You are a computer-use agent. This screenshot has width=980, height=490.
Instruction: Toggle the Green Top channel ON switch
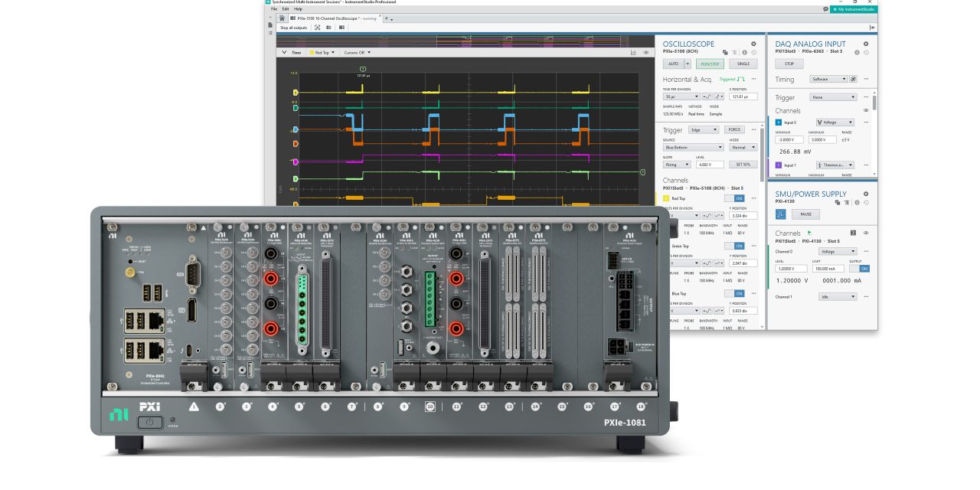[734, 246]
